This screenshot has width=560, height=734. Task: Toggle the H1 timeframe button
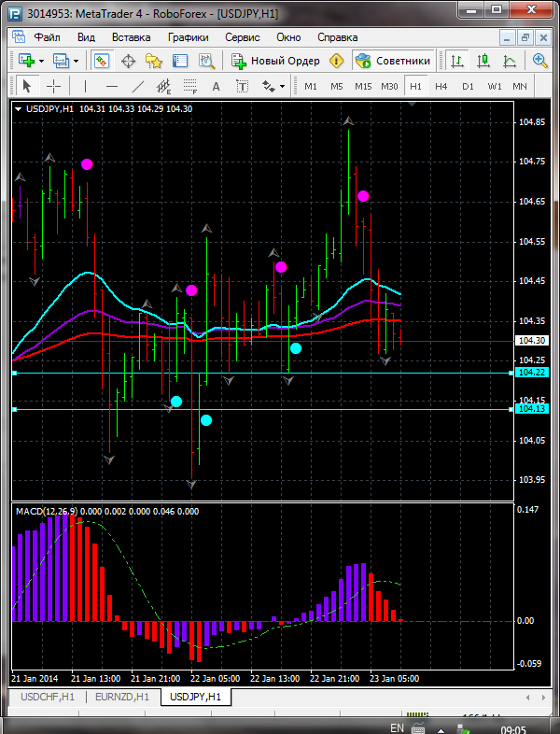coord(415,86)
